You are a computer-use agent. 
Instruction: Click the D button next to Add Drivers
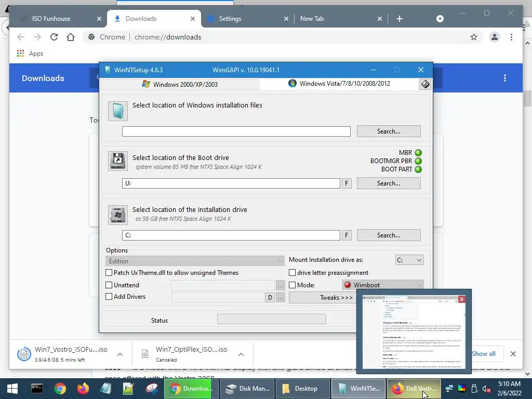(270, 298)
